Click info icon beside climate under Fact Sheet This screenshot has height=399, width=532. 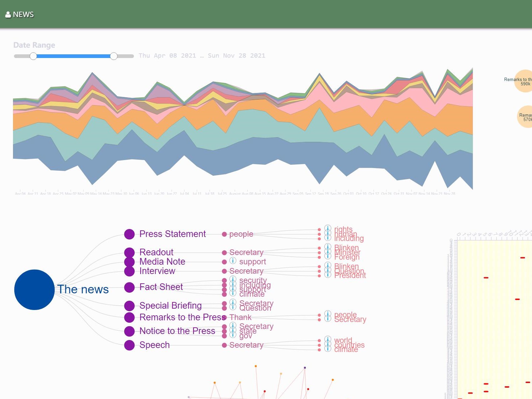(x=233, y=293)
